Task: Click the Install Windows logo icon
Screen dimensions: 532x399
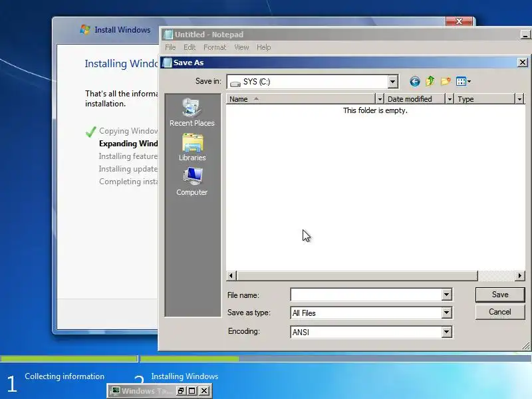Action: tap(85, 29)
